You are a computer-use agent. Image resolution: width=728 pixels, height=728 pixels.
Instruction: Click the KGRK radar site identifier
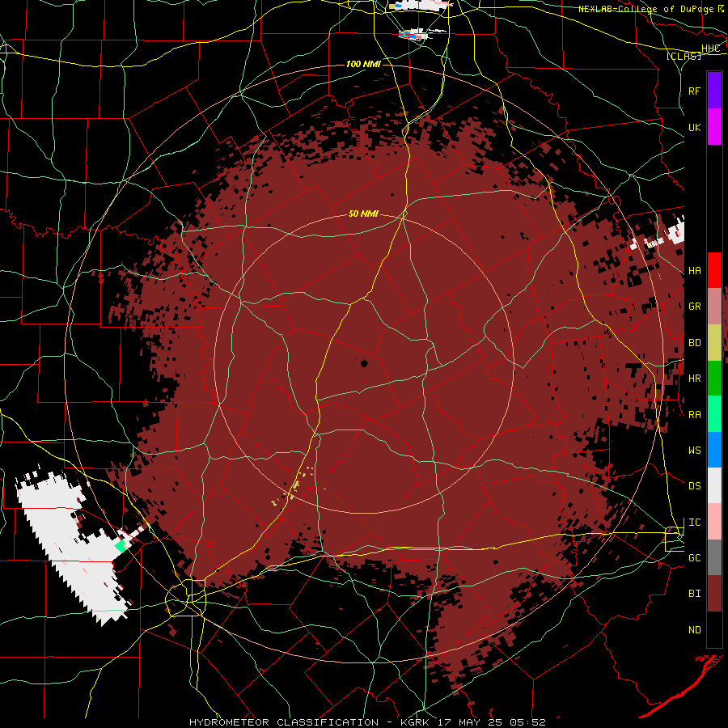(416, 722)
